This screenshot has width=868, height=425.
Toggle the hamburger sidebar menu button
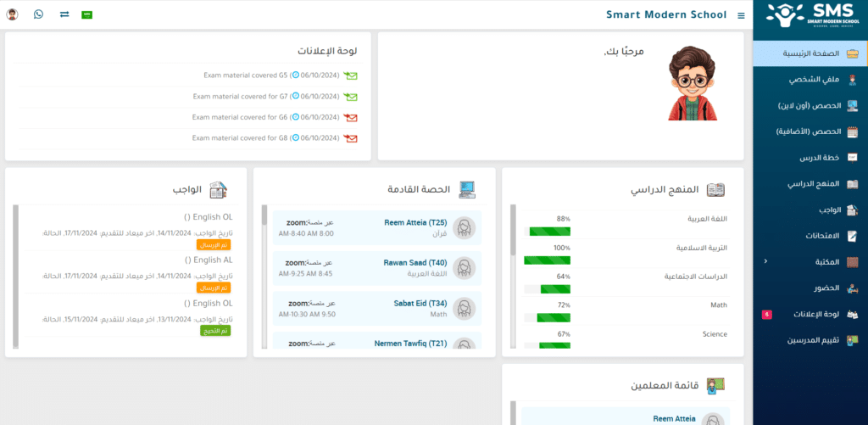tap(741, 15)
